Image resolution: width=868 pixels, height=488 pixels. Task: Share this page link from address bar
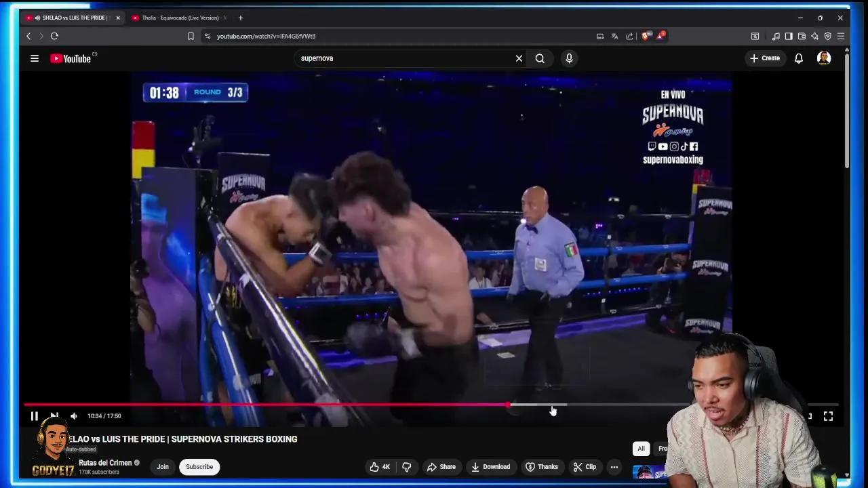[629, 36]
